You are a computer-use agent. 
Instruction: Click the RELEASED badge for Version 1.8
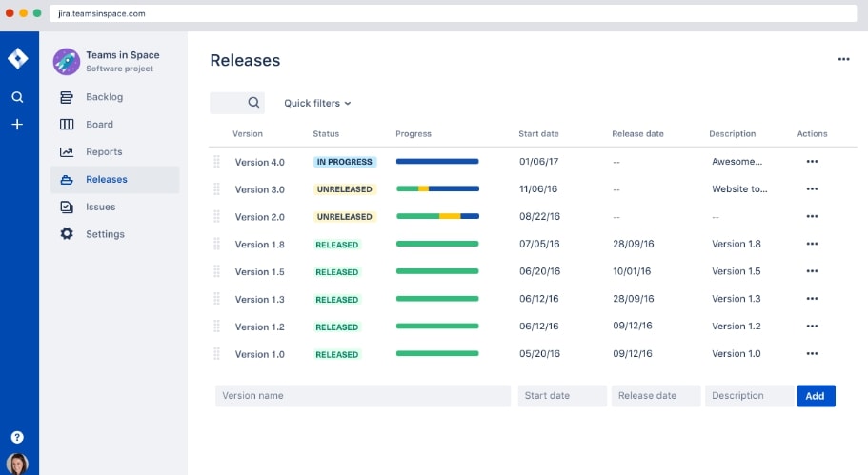point(336,245)
